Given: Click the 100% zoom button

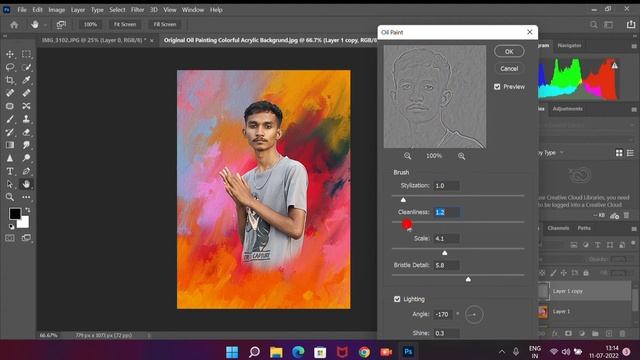Looking at the screenshot, I should pos(90,24).
